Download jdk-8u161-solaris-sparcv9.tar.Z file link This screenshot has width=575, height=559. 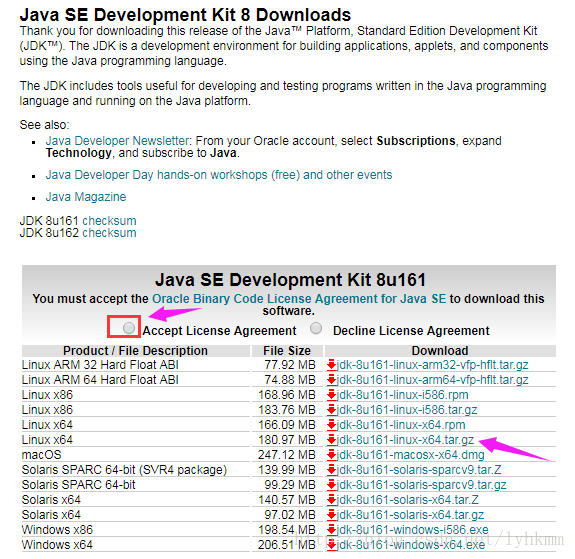(x=419, y=470)
